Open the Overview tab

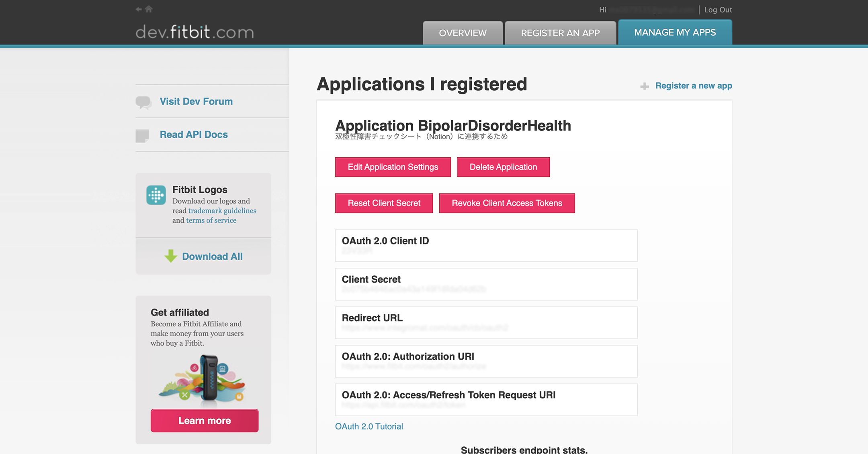463,33
